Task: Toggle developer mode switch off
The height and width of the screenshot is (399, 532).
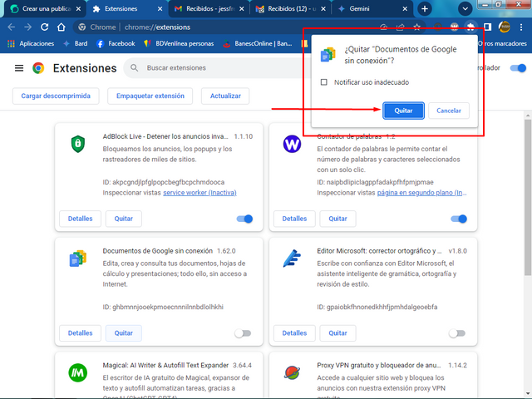Action: 518,68
